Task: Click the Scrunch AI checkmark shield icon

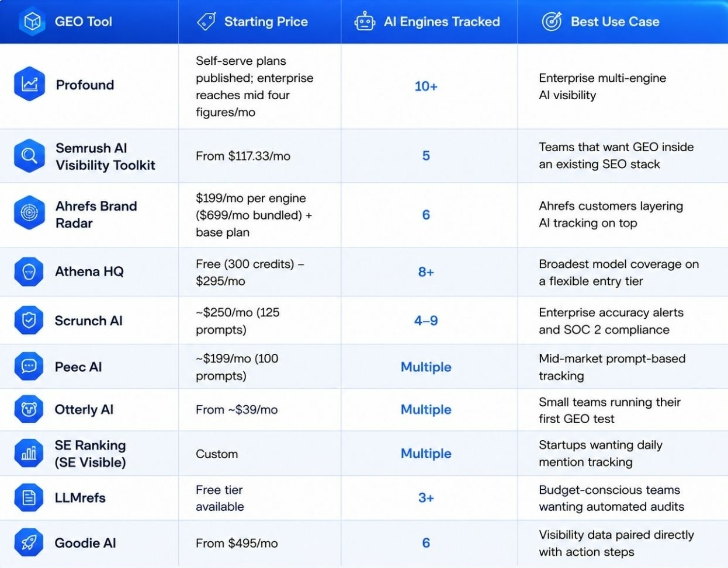Action: pos(29,320)
